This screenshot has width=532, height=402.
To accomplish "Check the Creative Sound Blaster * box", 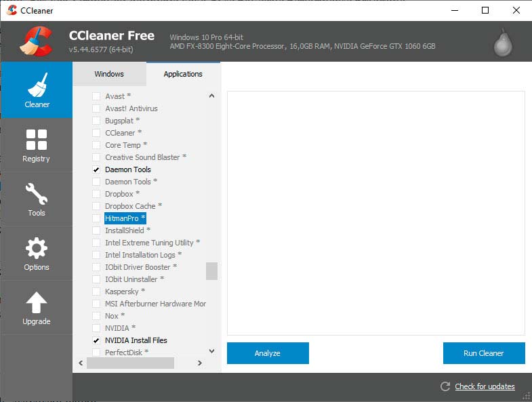I will click(96, 157).
